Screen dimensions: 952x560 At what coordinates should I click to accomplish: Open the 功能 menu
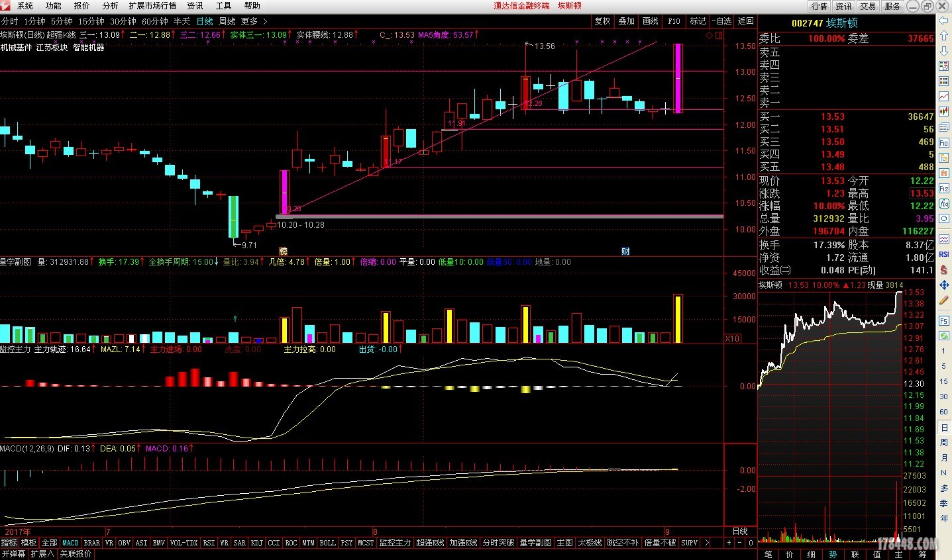click(54, 6)
